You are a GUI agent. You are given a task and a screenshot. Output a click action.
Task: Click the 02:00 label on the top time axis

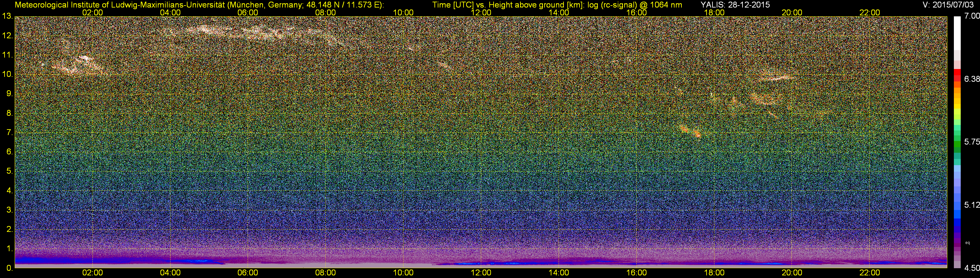coord(92,12)
